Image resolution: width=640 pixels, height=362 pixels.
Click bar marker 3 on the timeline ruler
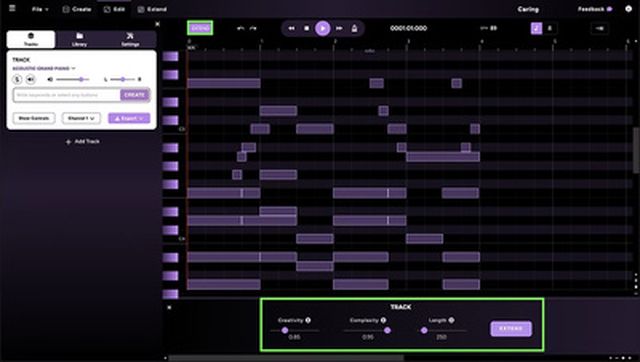click(408, 41)
